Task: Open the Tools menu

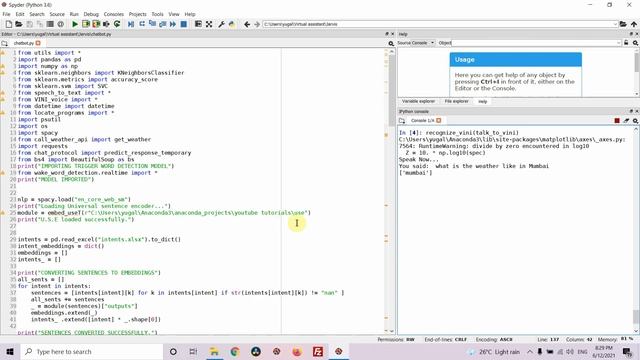Action: coord(158,14)
